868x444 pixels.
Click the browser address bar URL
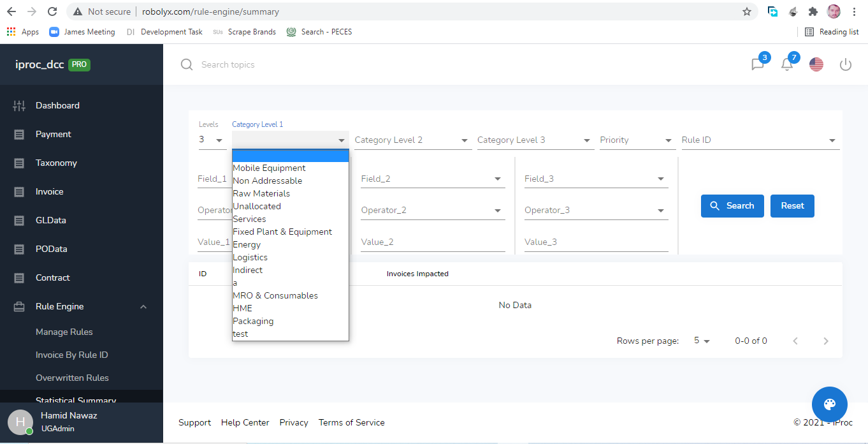[x=210, y=11]
